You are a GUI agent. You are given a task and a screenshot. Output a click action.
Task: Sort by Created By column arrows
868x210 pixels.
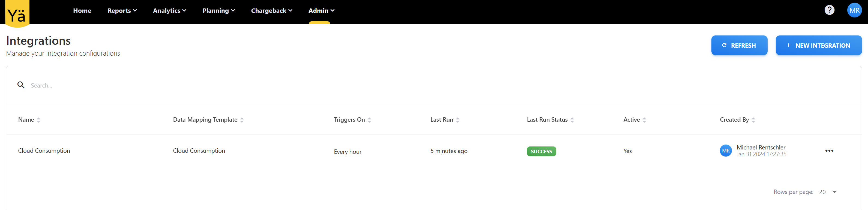753,120
